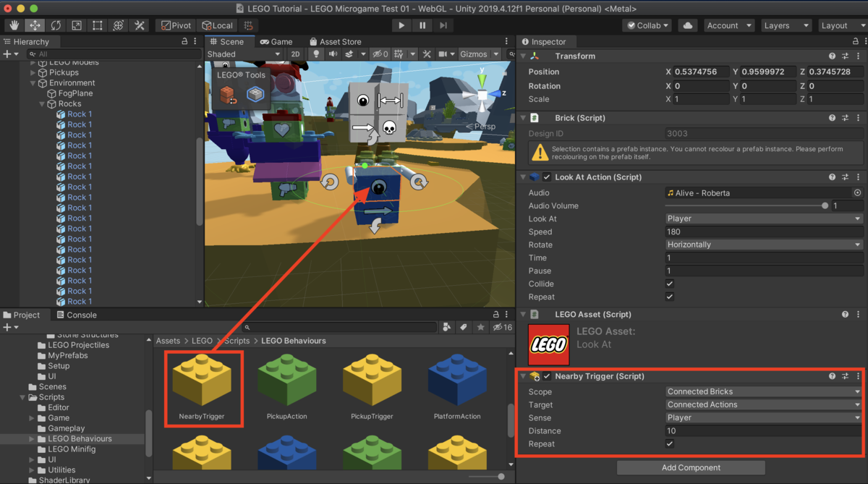Image resolution: width=868 pixels, height=484 pixels.
Task: Open the Shaded draw mode dropdown
Action: (244, 54)
